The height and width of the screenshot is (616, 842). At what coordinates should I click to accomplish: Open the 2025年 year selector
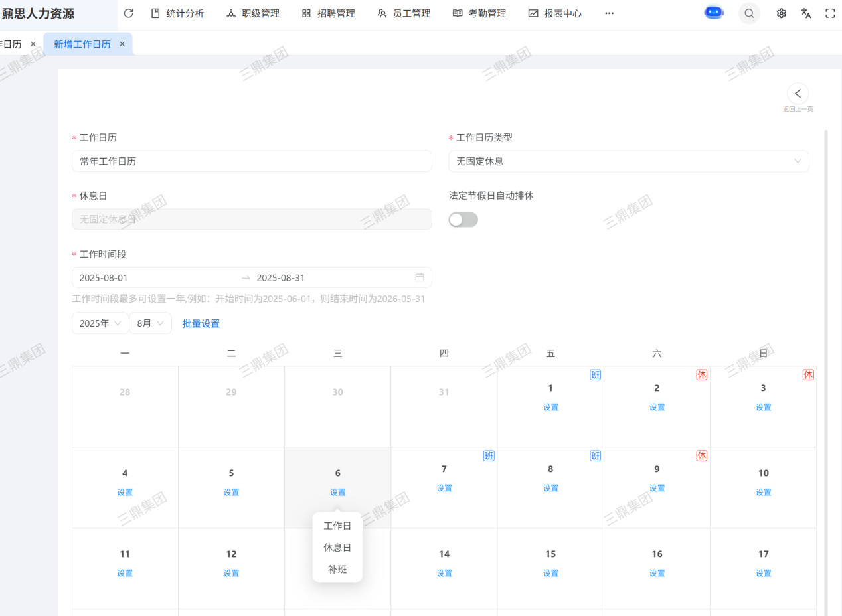point(100,323)
